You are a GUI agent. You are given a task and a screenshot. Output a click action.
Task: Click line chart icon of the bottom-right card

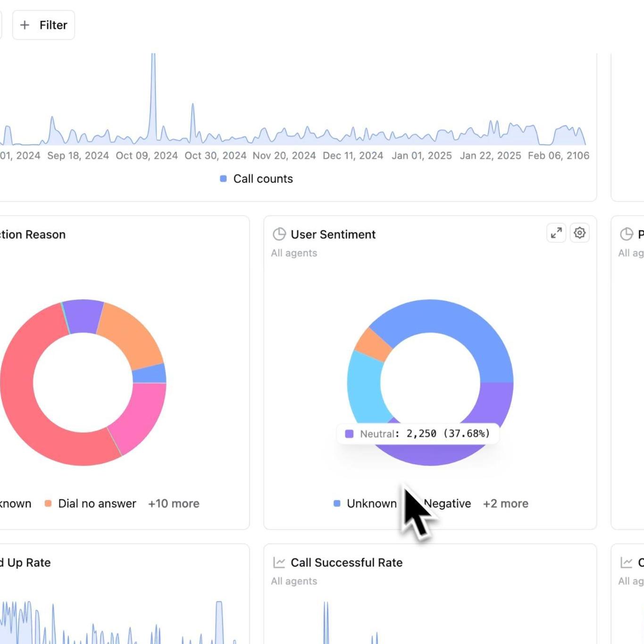(626, 562)
